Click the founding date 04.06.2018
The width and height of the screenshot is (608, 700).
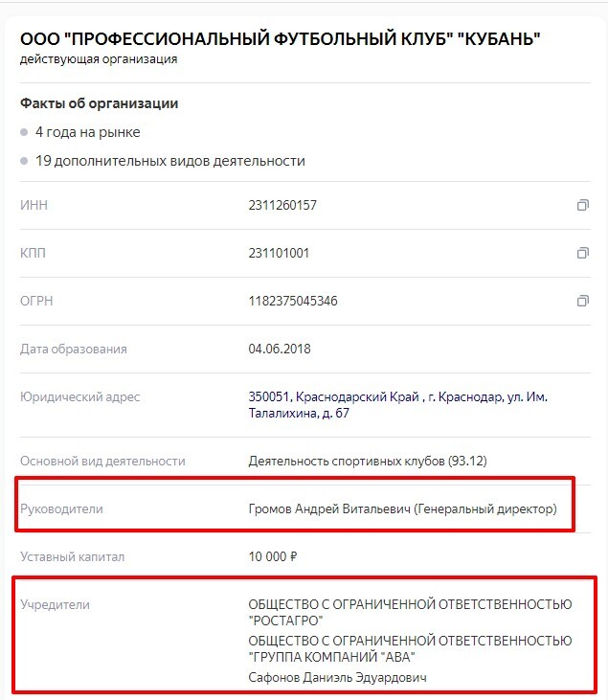pyautogui.click(x=280, y=349)
